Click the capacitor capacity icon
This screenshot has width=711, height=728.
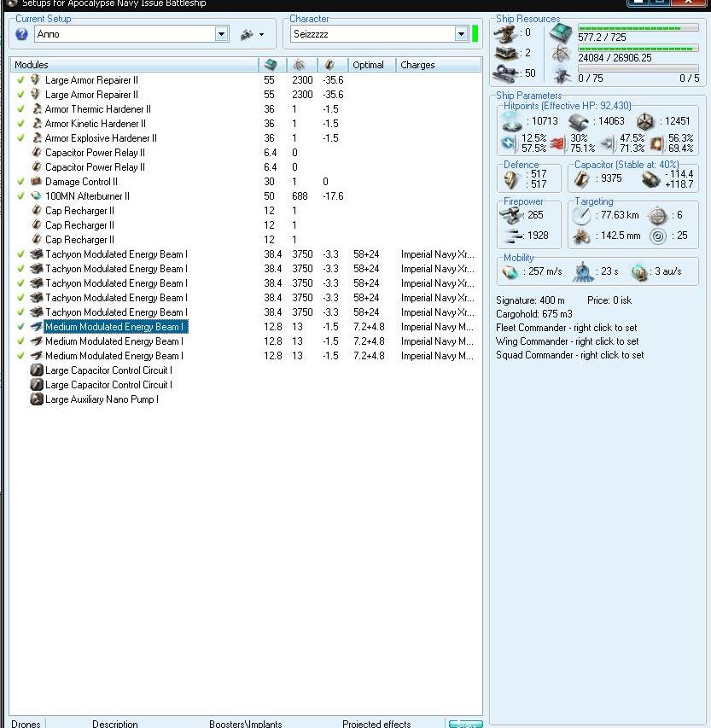click(x=582, y=178)
